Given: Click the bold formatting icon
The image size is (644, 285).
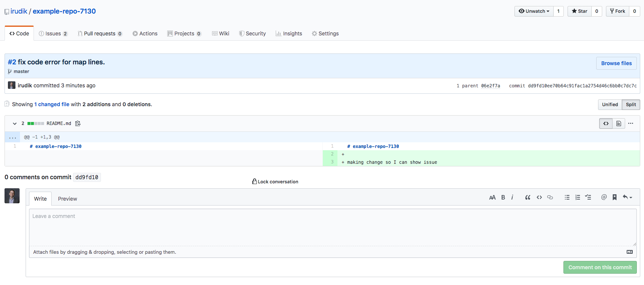Looking at the screenshot, I should point(503,197).
